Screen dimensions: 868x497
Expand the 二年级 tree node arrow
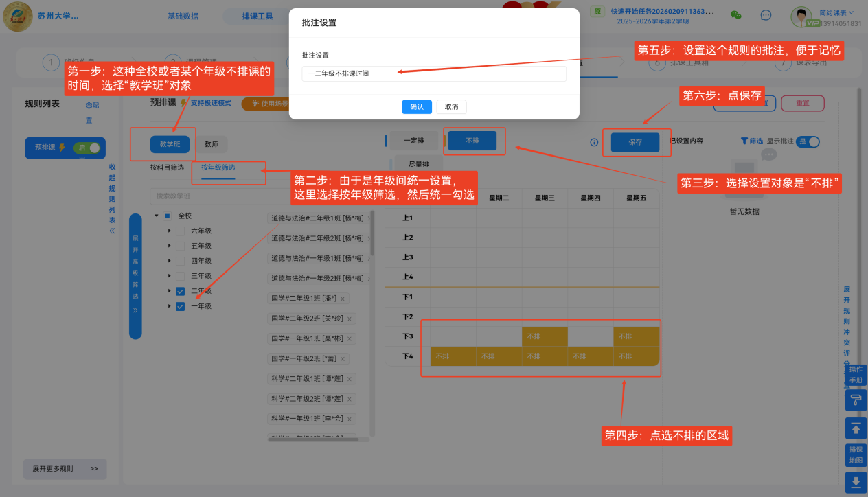pyautogui.click(x=169, y=291)
